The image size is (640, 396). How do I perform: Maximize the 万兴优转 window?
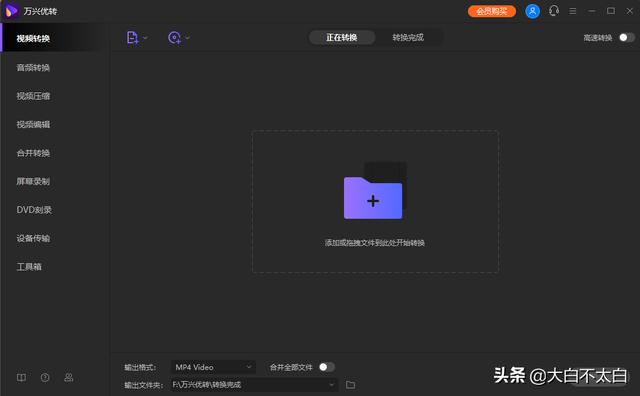[x=611, y=11]
